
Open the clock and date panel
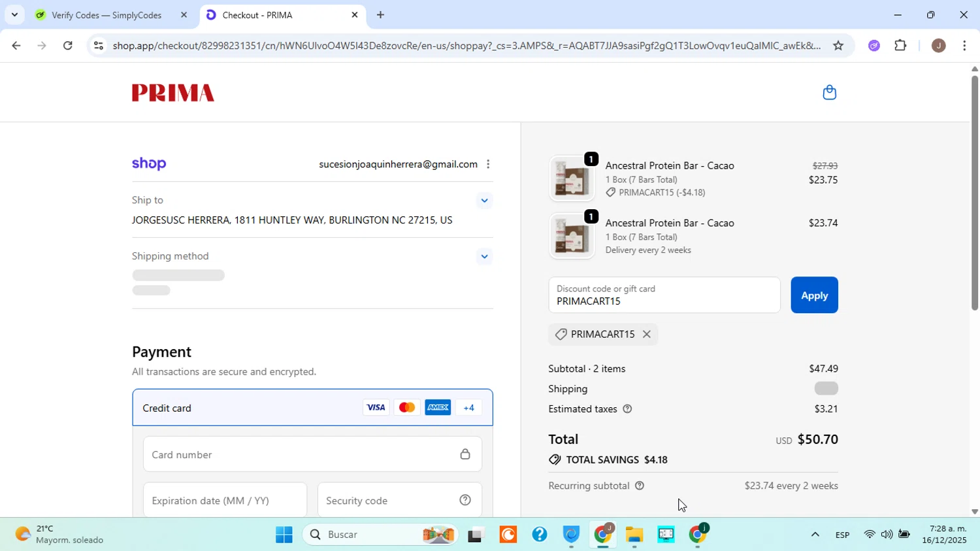944,535
